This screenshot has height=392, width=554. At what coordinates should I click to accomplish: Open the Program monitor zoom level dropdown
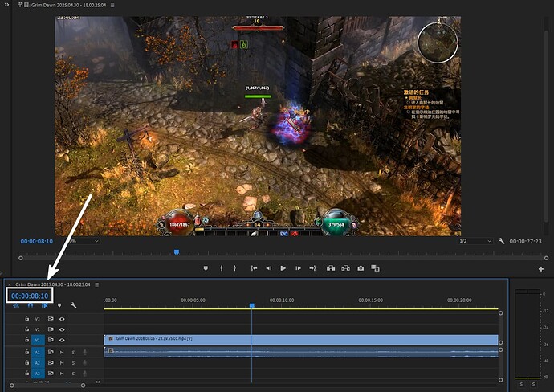coord(83,241)
